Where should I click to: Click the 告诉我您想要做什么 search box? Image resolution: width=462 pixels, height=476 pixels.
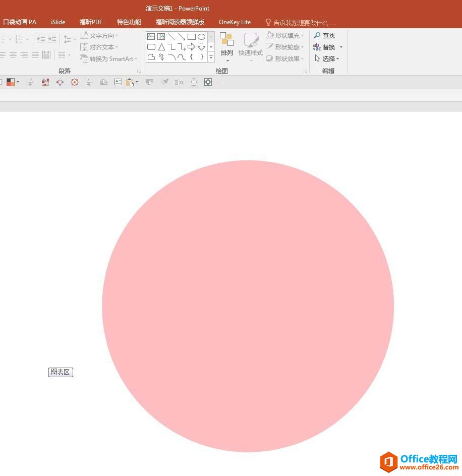(x=301, y=23)
